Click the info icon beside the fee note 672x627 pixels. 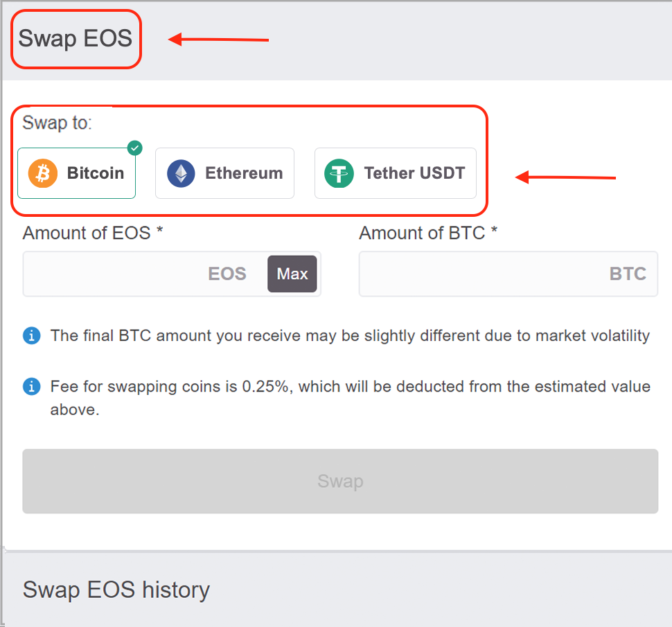click(x=31, y=386)
